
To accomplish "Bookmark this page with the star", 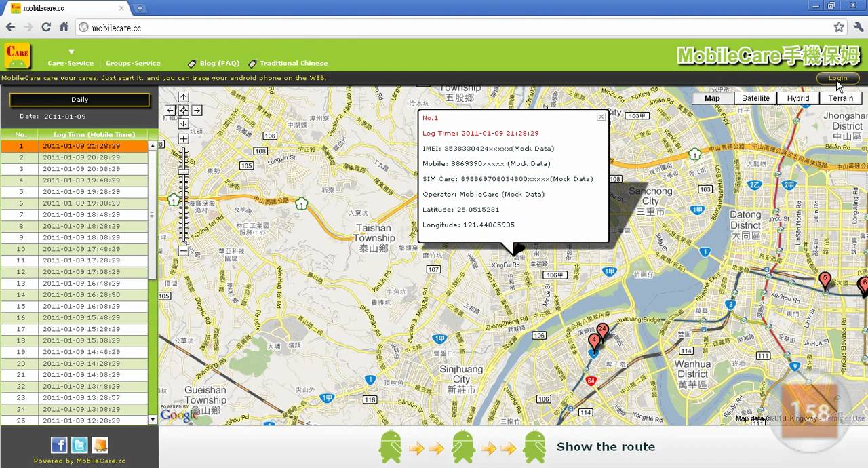I will [839, 27].
